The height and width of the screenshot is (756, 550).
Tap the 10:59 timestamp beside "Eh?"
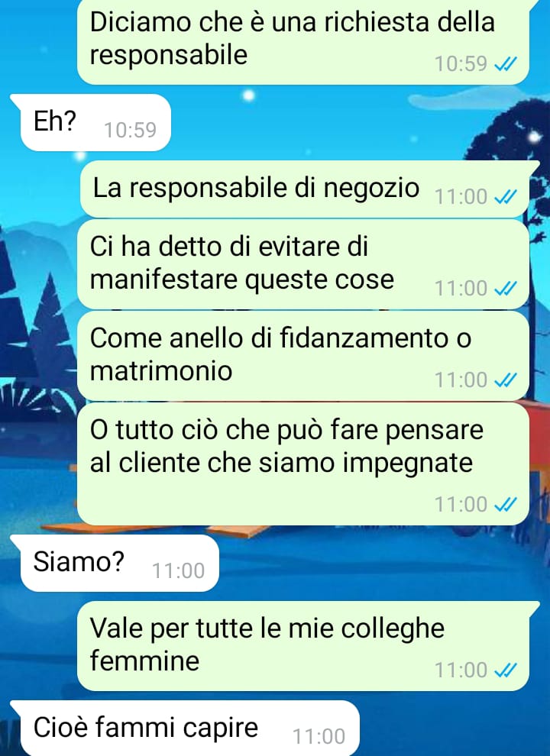[x=131, y=130]
